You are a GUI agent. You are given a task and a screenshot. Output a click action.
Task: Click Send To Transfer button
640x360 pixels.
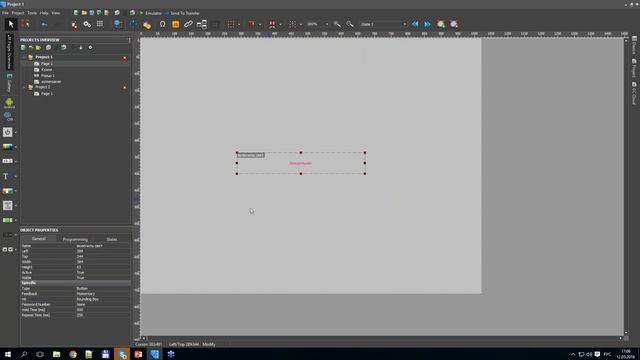tap(182, 13)
